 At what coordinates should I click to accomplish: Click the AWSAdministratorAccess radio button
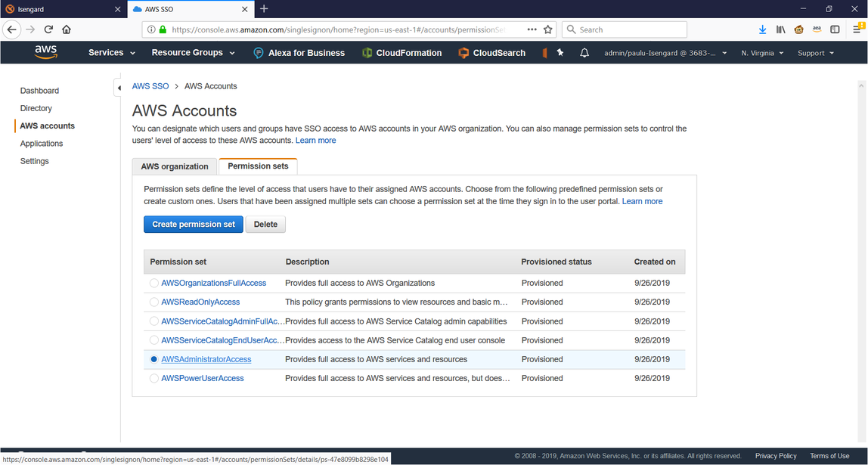pyautogui.click(x=154, y=359)
